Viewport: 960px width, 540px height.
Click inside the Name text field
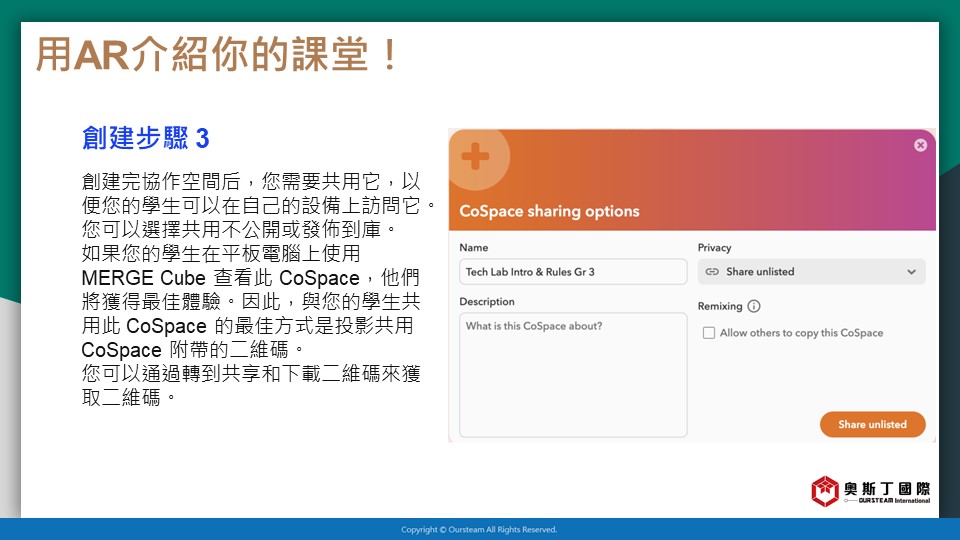tap(572, 272)
